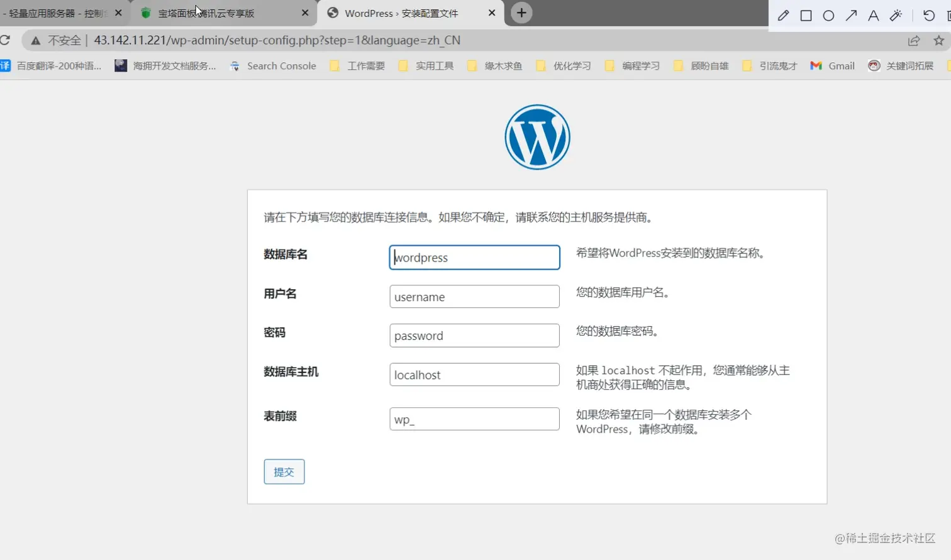
Task: Bookmark this page with star icon
Action: [x=938, y=40]
